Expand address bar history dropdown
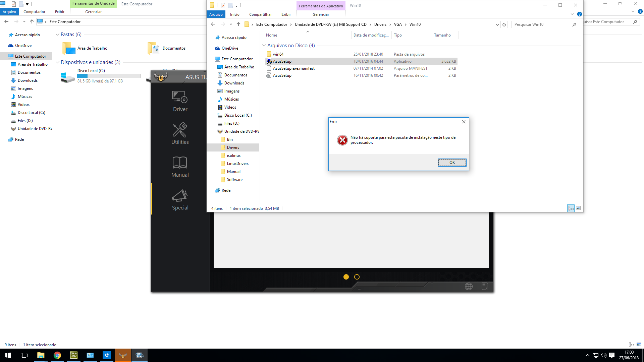This screenshot has width=644, height=362. pyautogui.click(x=497, y=24)
